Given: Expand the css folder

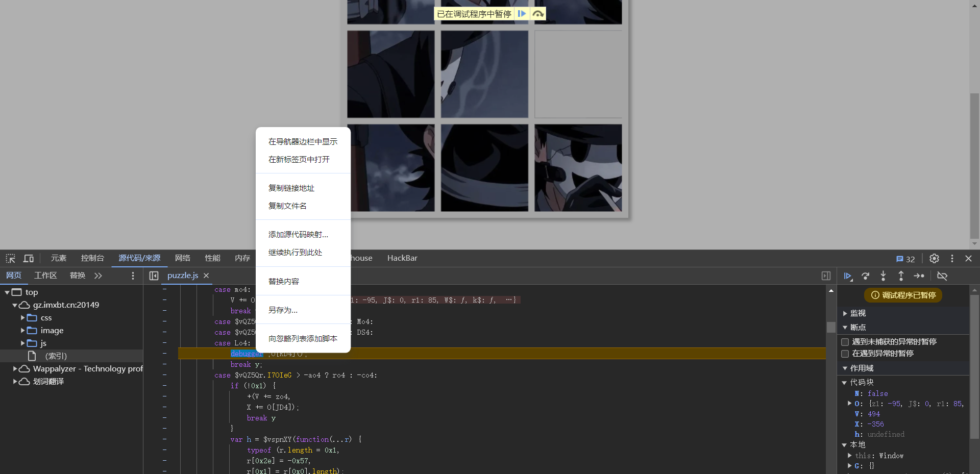Looking at the screenshot, I should coord(22,318).
